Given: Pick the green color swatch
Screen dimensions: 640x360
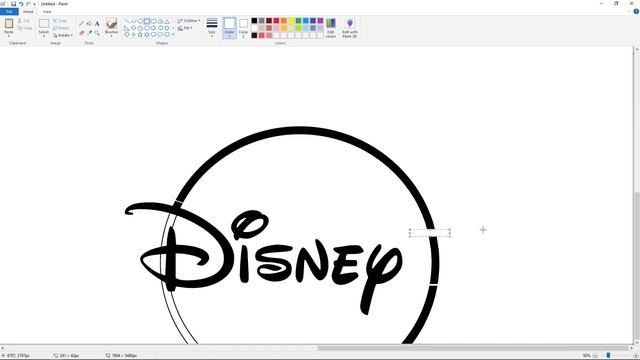Looking at the screenshot, I should pyautogui.click(x=298, y=21).
